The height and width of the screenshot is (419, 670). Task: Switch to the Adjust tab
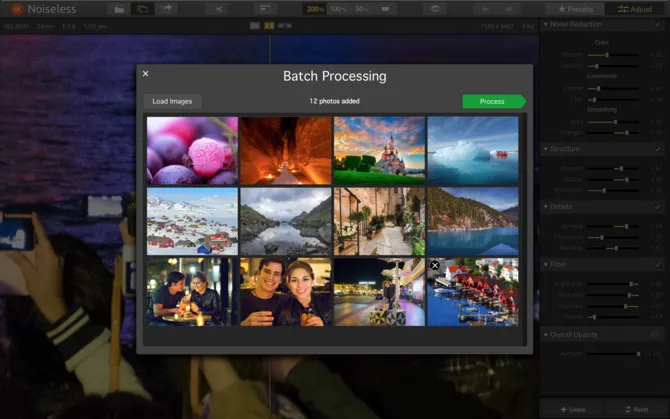pos(636,8)
